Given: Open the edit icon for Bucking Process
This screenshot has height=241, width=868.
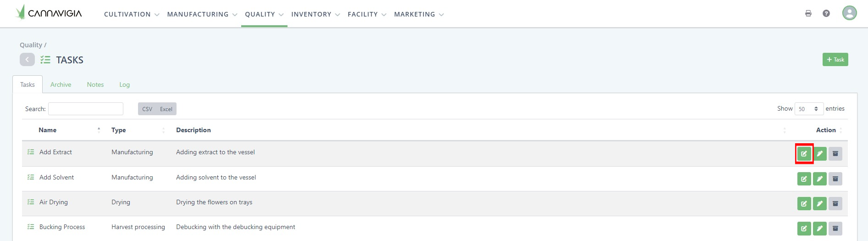Looking at the screenshot, I should click(x=804, y=228).
